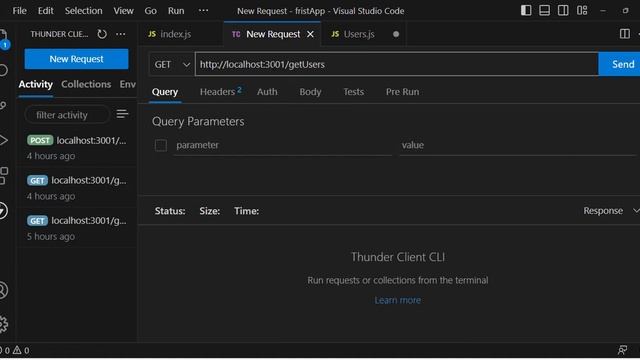Viewport: 640px width, 360px height.
Task: Open Thunder Client more actions ellipsis
Action: click(x=121, y=34)
